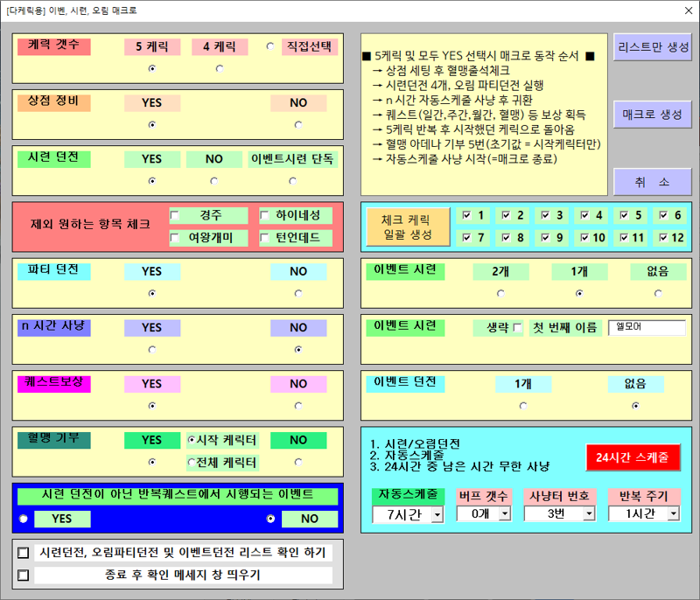This screenshot has height=600, width=700.
Task: Set 파티 던전 to NO
Action: click(x=298, y=294)
